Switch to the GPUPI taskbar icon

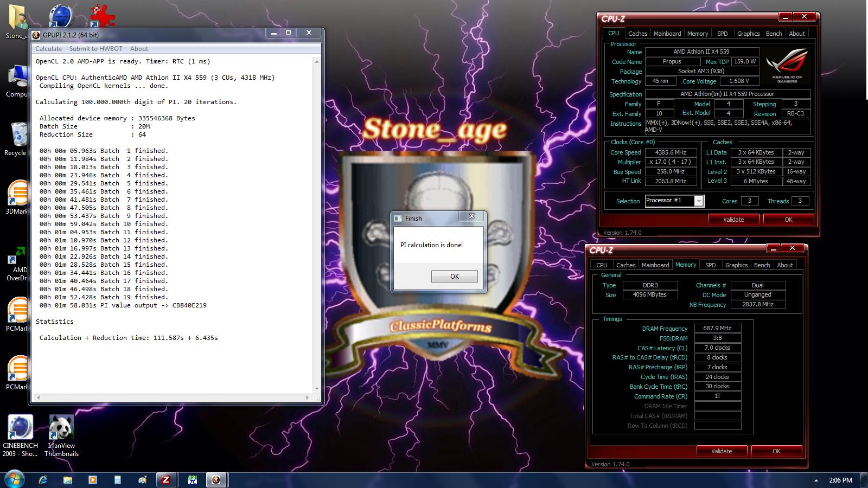pos(216,480)
